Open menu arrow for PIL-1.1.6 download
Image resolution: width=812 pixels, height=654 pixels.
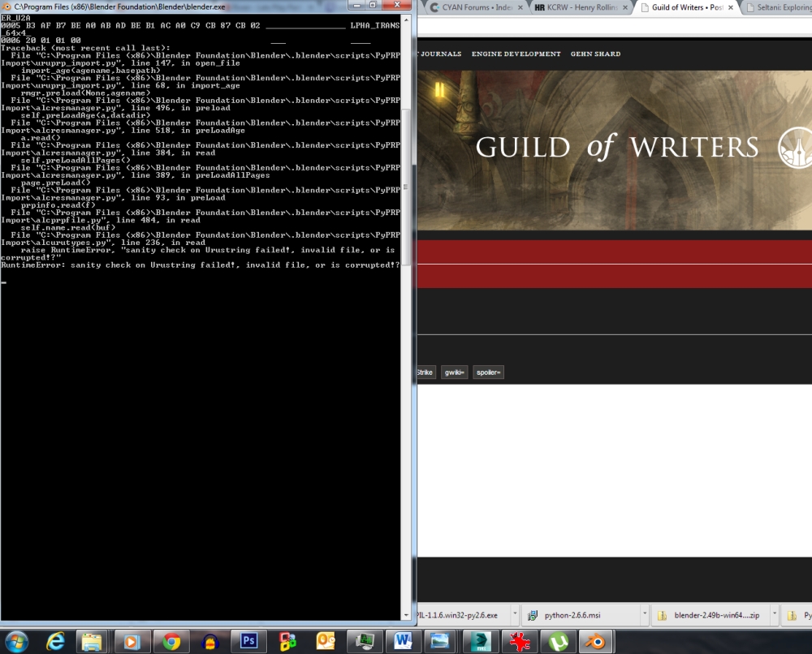[515, 614]
